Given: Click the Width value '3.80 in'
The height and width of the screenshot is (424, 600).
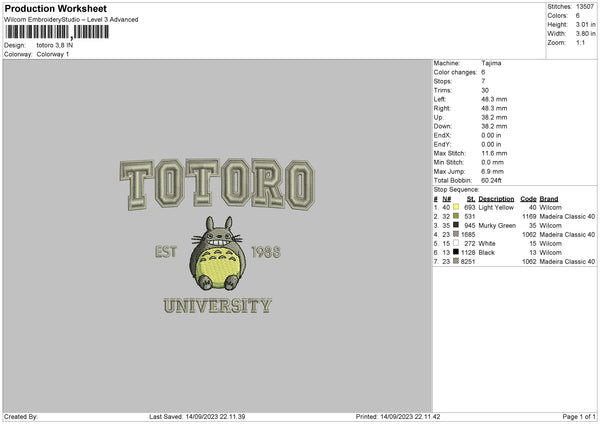Looking at the screenshot, I should pyautogui.click(x=585, y=34).
